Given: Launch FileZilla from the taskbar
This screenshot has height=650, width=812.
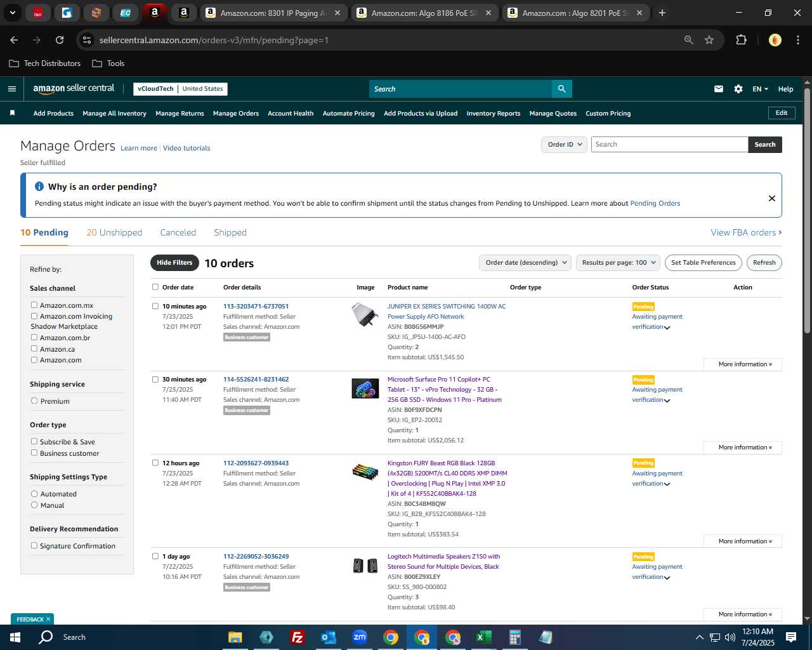Looking at the screenshot, I should (x=297, y=637).
